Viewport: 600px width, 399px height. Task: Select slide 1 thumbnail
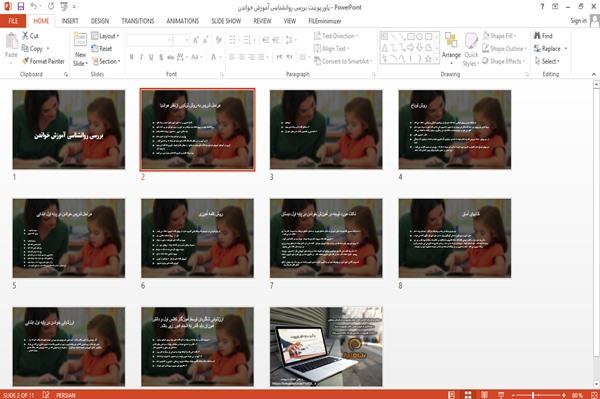[x=68, y=129]
